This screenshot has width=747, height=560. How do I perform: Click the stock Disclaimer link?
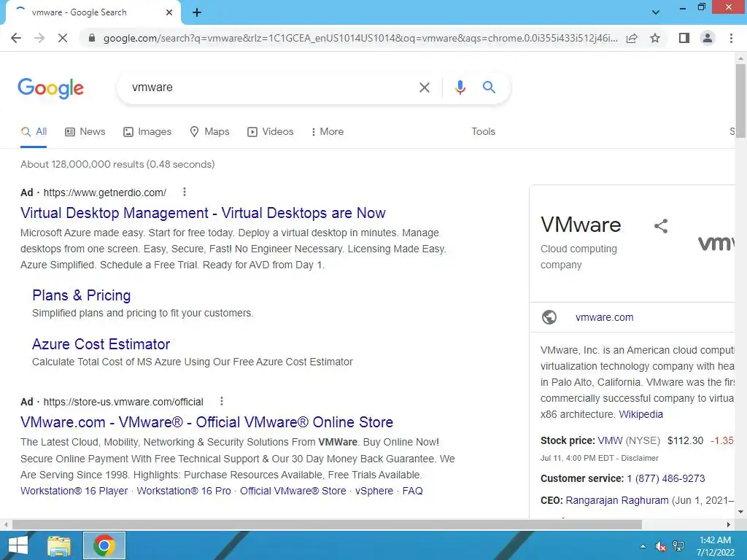[x=639, y=458]
